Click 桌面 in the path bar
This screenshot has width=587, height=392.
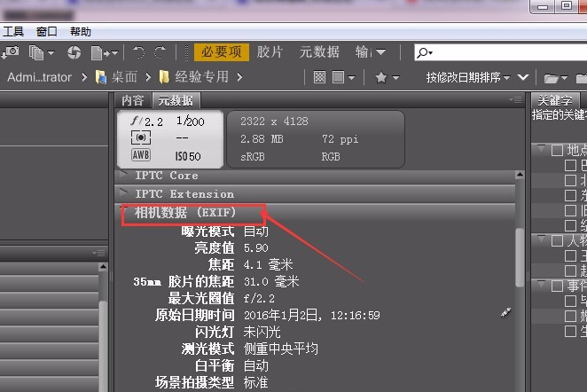(124, 77)
